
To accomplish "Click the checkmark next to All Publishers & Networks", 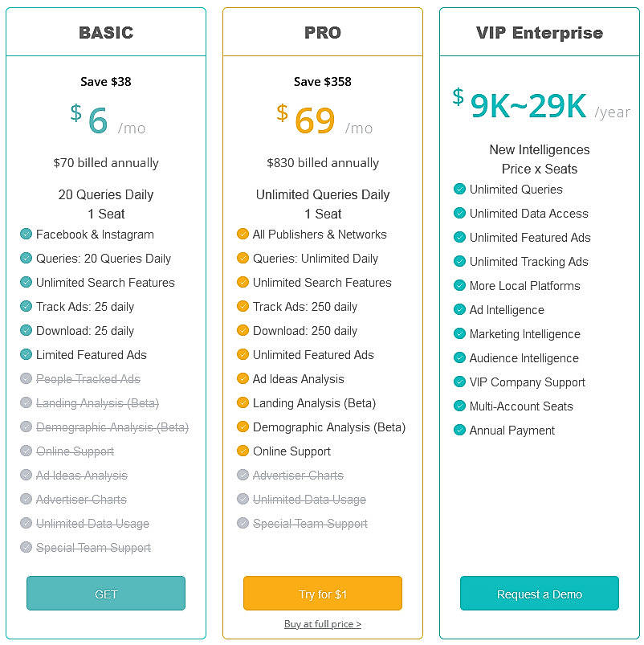I will click(243, 234).
